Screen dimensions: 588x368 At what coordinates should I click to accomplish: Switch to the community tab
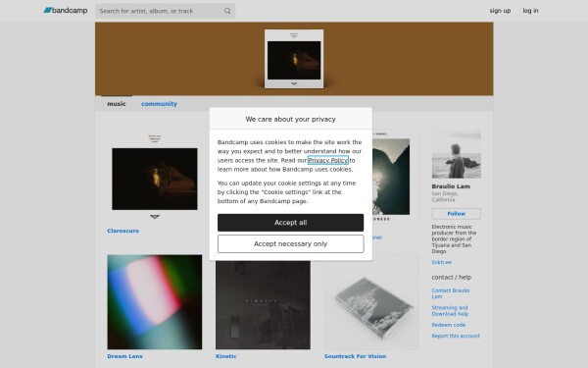[x=159, y=104]
